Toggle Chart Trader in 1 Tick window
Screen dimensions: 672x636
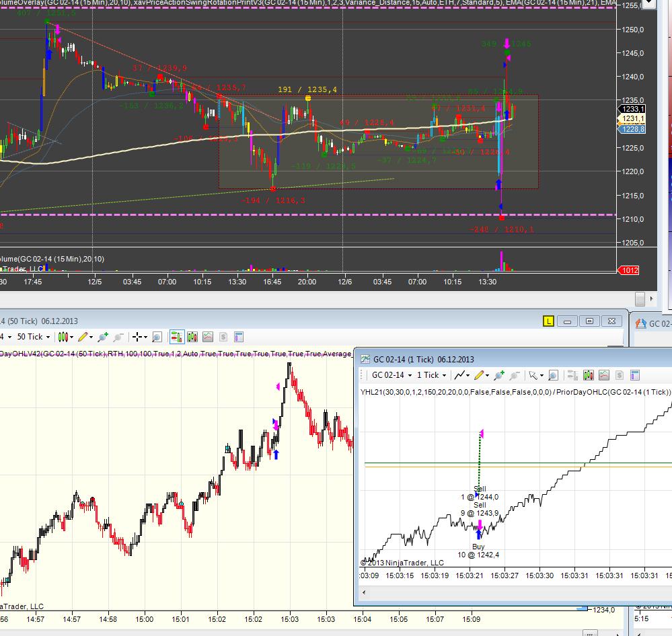coord(572,376)
